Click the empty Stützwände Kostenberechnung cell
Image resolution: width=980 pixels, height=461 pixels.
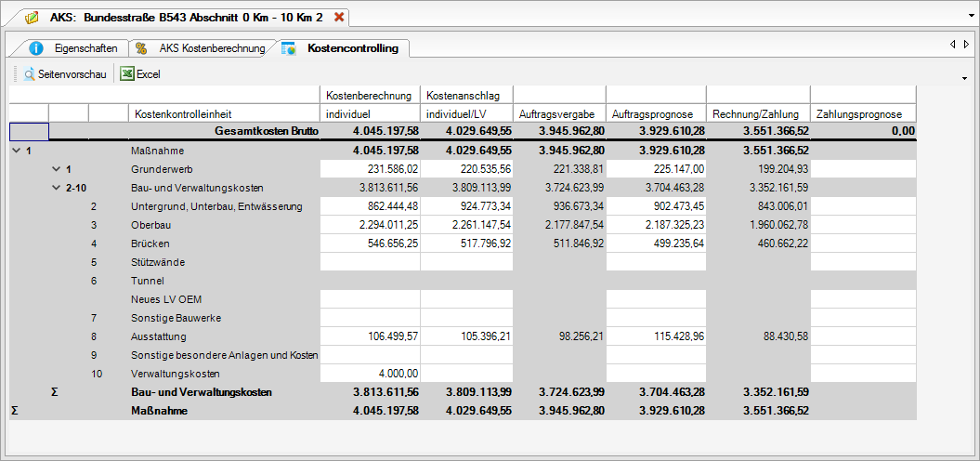[370, 262]
